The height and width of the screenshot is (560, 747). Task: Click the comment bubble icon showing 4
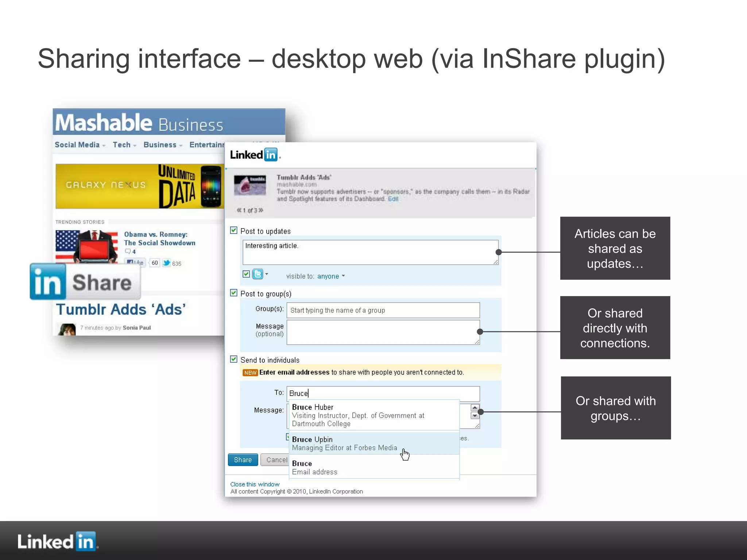click(128, 251)
